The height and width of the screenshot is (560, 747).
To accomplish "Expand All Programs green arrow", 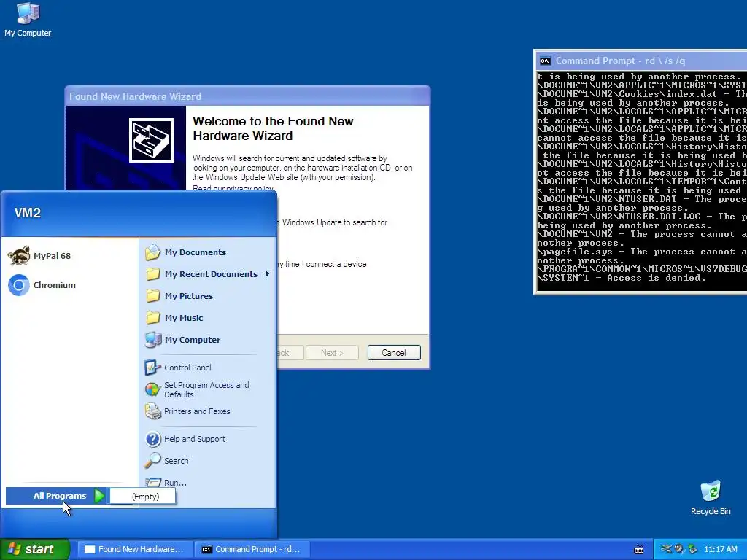I will (99, 496).
